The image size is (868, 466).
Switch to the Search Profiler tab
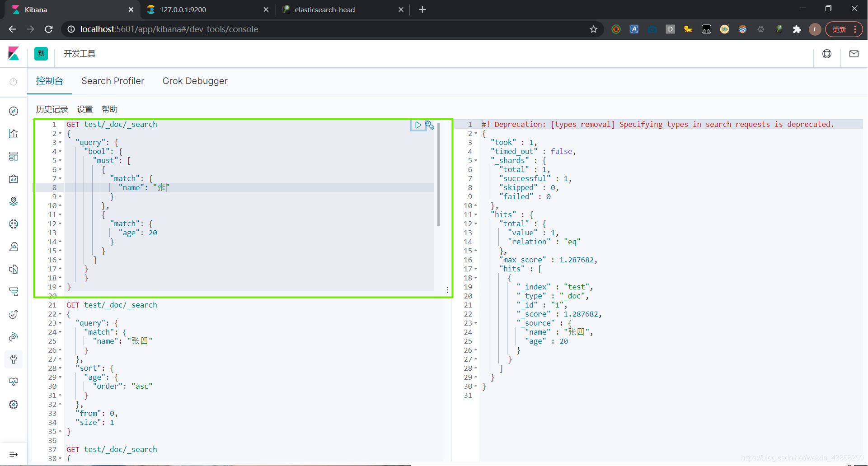[x=113, y=81]
